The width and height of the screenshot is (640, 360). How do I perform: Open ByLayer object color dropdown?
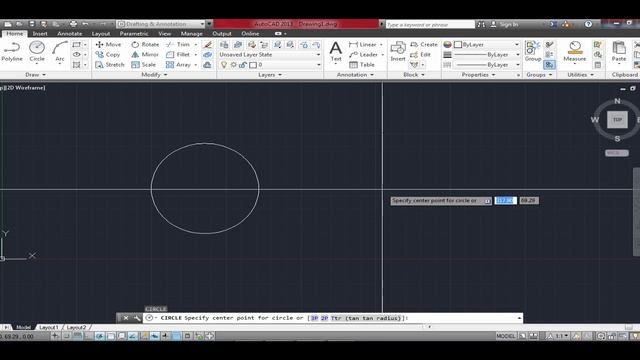coord(487,44)
